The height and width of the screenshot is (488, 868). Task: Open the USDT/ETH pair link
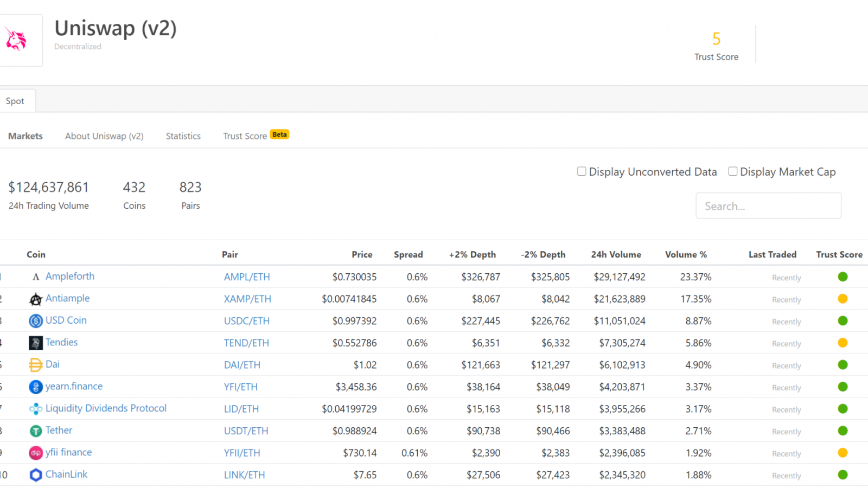point(246,431)
